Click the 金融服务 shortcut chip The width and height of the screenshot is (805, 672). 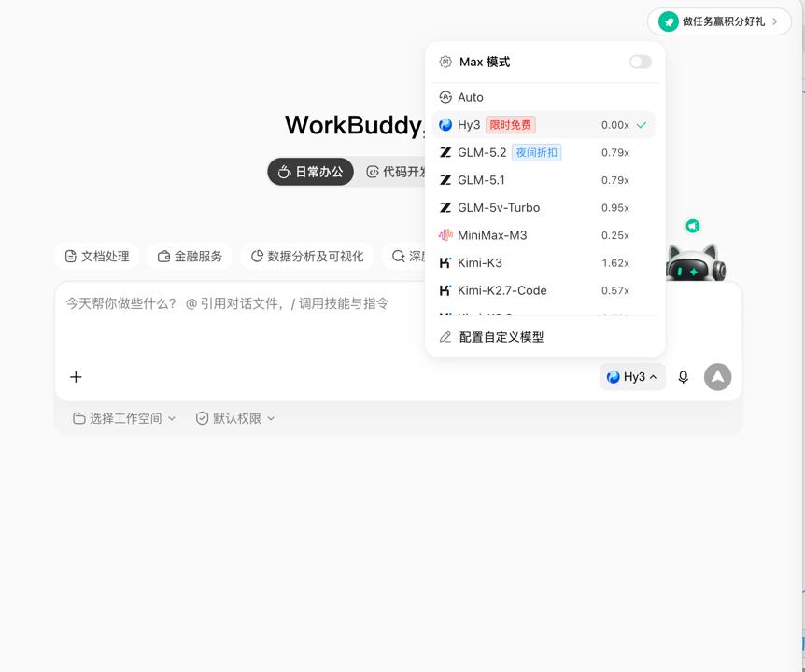click(190, 256)
